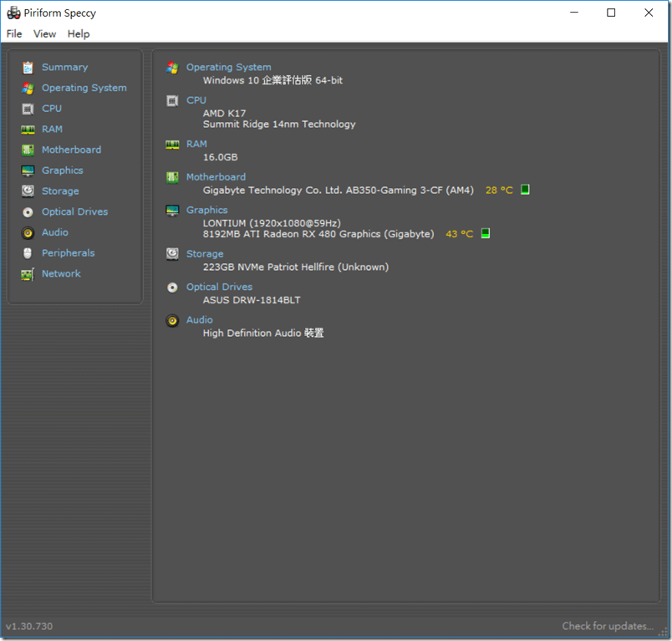
Task: Click the Operating System flag icon in sidebar
Action: click(x=28, y=89)
